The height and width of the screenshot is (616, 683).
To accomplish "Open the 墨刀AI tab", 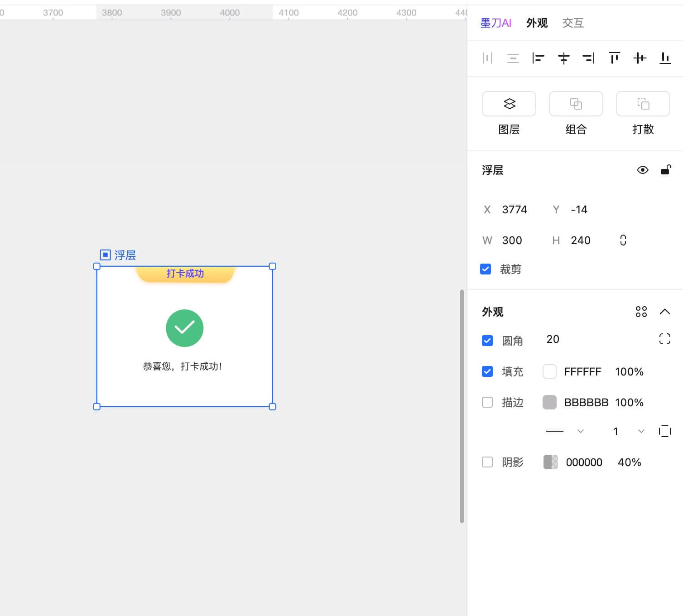I will click(496, 23).
